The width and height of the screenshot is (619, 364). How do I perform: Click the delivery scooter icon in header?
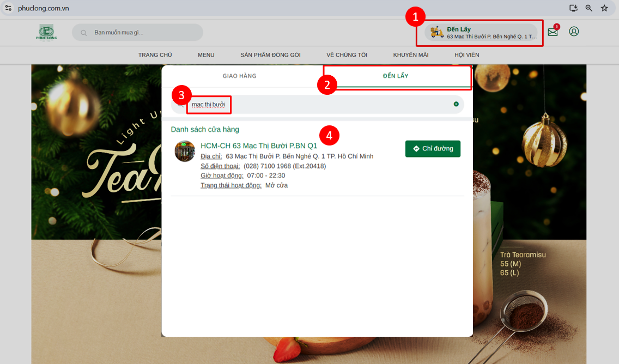pyautogui.click(x=436, y=32)
